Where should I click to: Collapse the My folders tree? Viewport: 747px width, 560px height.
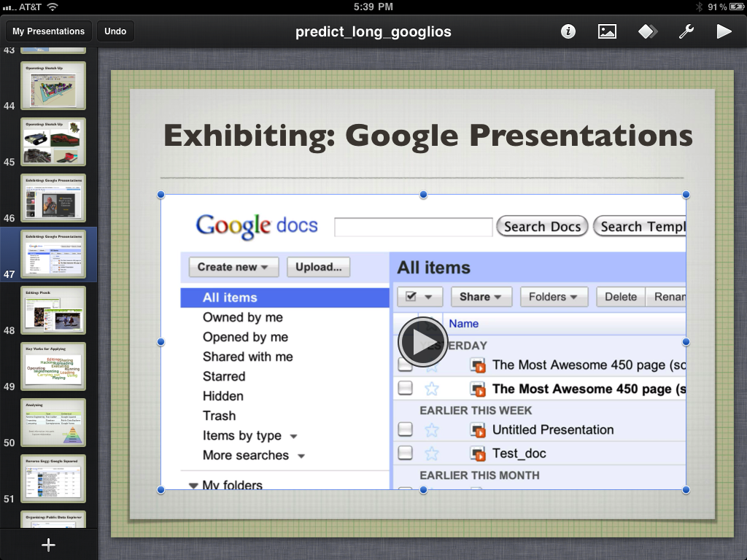pos(193,486)
